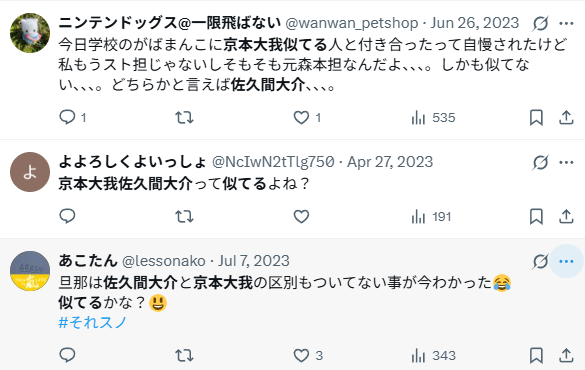Image resolution: width=585 pixels, height=370 pixels.
Task: Open highlighted more menu on lessonako tweet
Action: pyautogui.click(x=566, y=261)
